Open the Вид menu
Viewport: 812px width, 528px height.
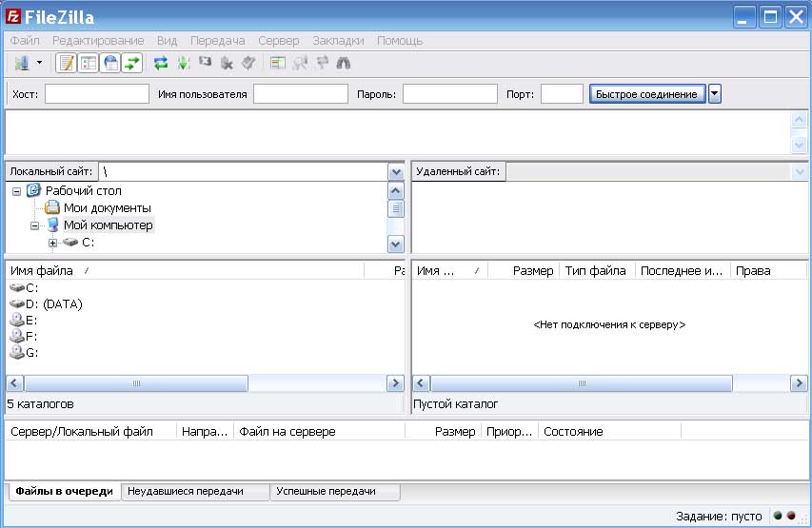167,40
